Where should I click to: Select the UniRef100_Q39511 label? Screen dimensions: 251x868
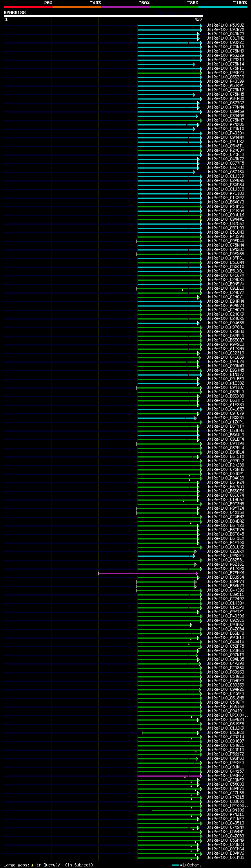(x=225, y=595)
